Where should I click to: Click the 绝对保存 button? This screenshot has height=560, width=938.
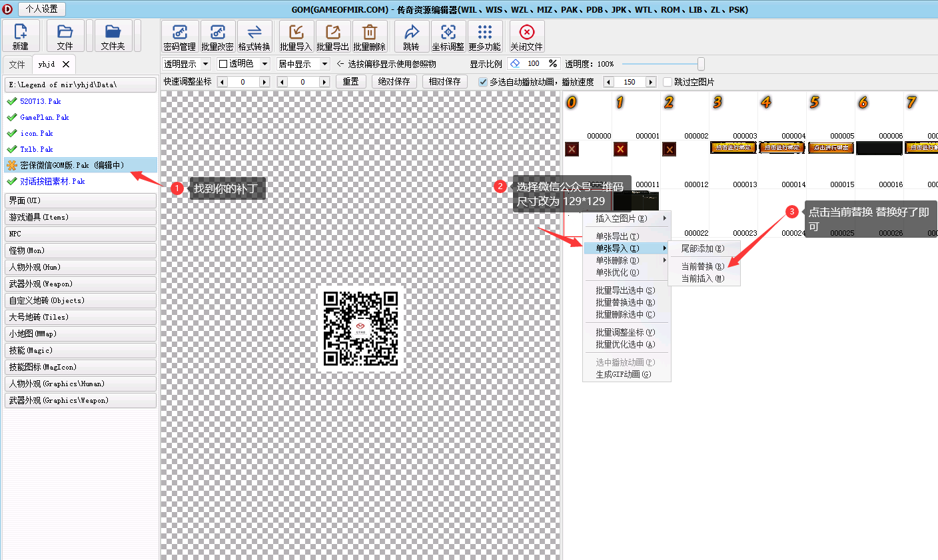pyautogui.click(x=394, y=81)
